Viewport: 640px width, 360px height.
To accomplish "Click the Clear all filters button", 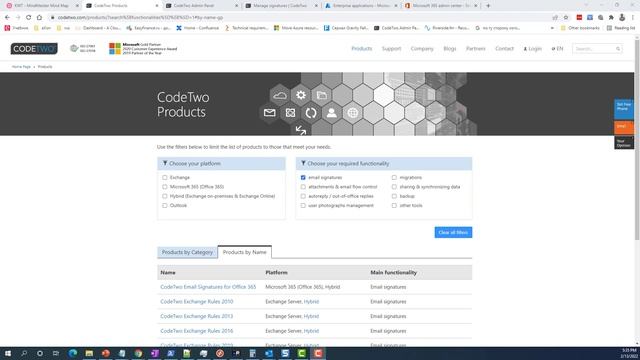I will [453, 232].
